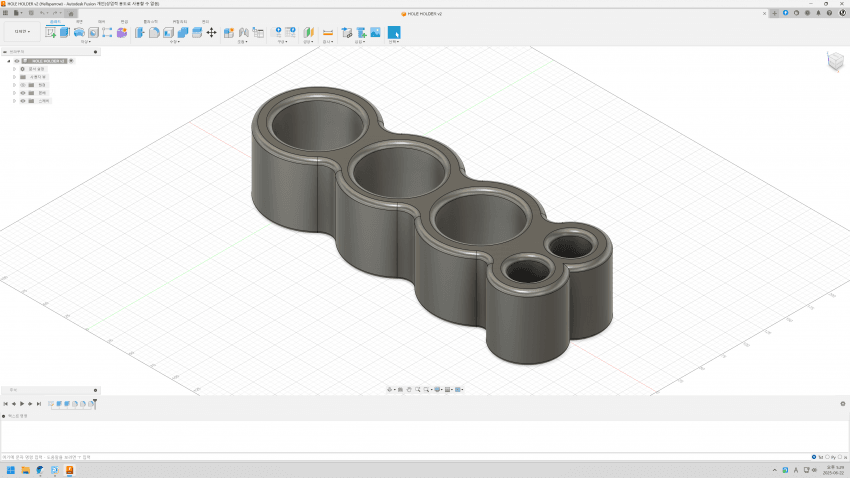This screenshot has width=850, height=478.
Task: Open the Measure tool
Action: [328, 33]
